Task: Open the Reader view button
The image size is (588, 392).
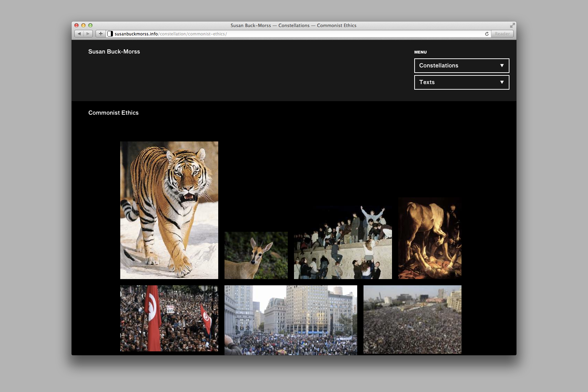Action: tap(502, 34)
